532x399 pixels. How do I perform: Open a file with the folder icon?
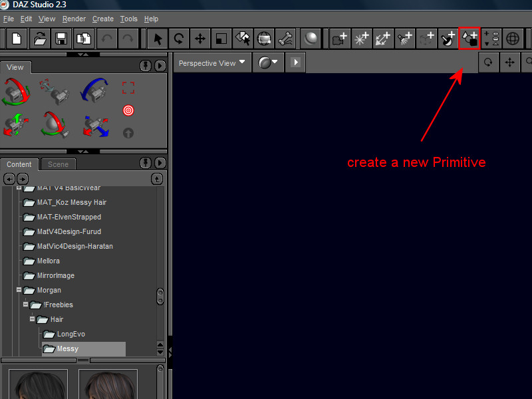click(40, 39)
